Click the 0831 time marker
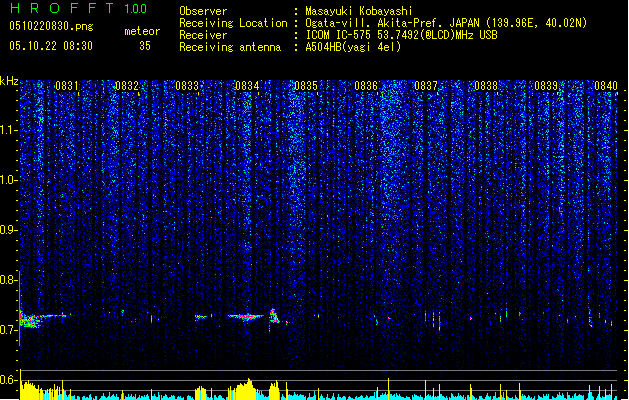The height and width of the screenshot is (400, 629). 67,86
